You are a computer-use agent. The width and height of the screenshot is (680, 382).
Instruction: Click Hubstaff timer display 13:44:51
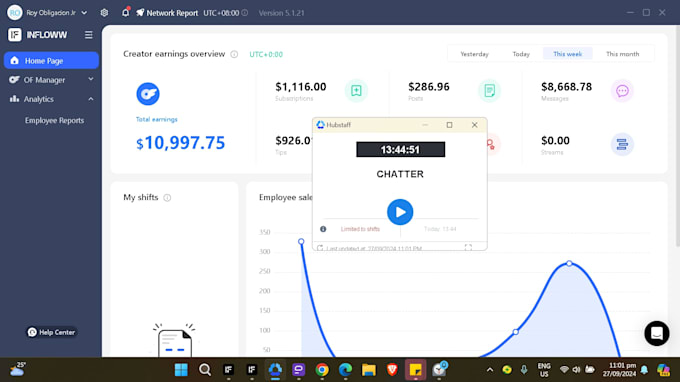(x=400, y=150)
